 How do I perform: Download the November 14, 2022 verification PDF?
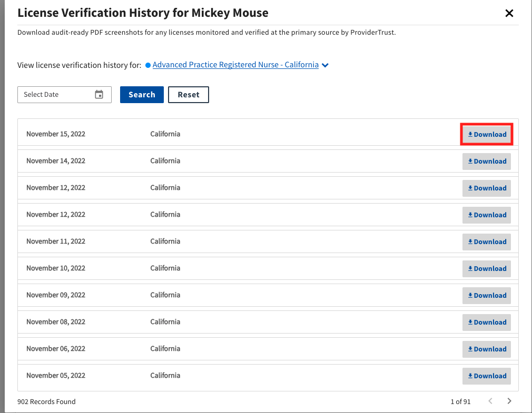pyautogui.click(x=487, y=162)
